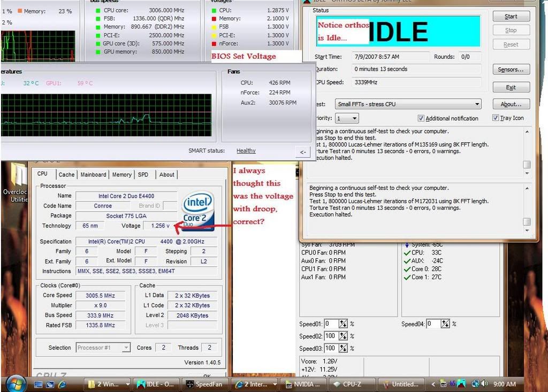
Task: Click Speed01 value field in SpeedFan
Action: pos(331,324)
